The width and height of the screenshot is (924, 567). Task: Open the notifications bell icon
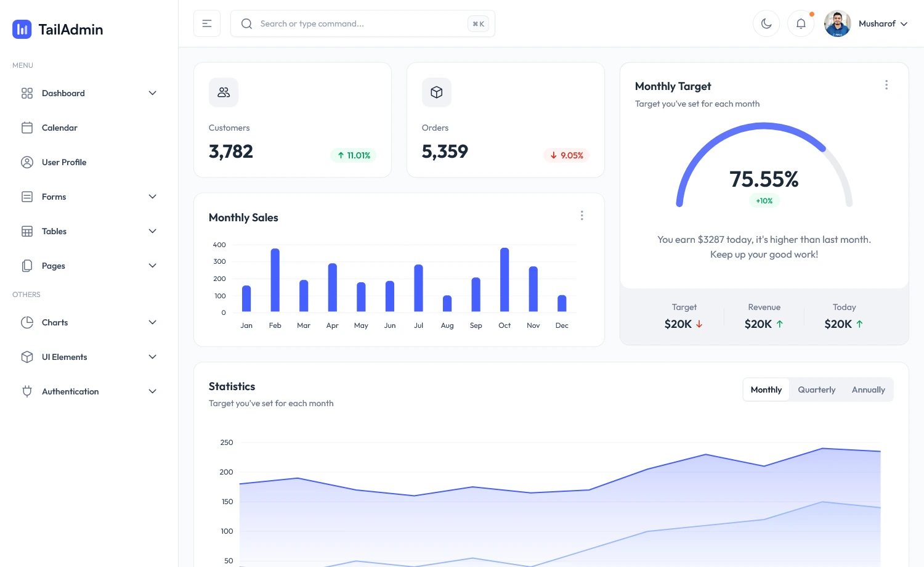(x=800, y=23)
